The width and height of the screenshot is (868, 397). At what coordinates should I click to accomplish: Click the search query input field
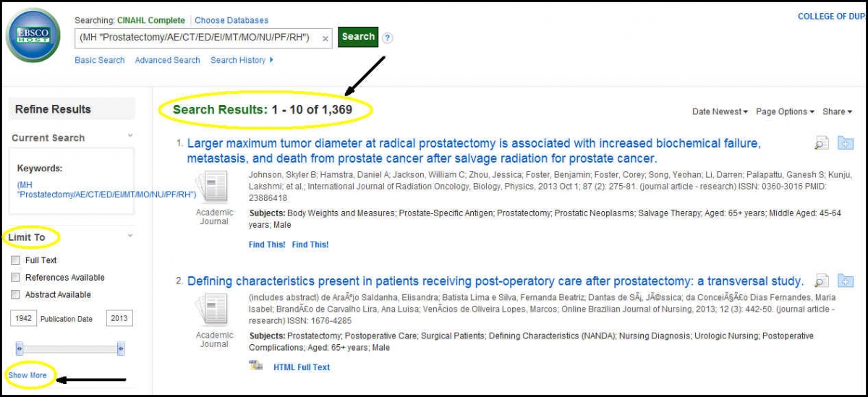point(195,38)
